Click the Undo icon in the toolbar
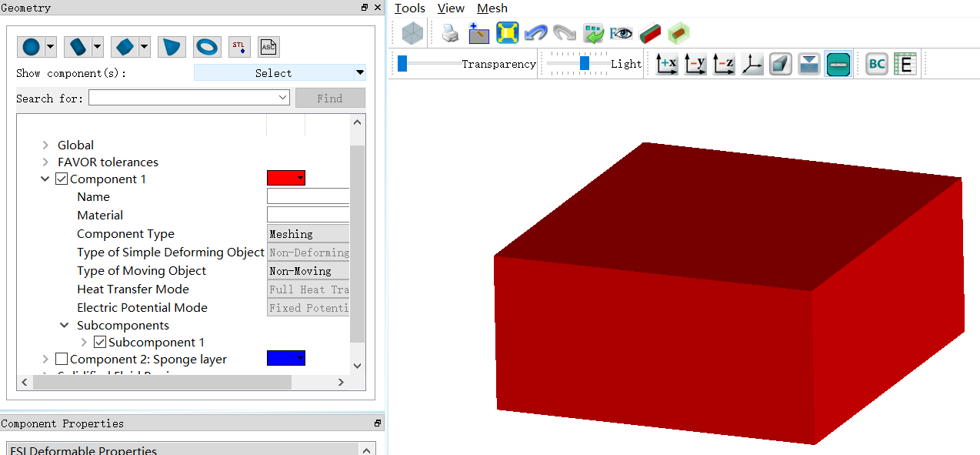The width and height of the screenshot is (980, 455). coord(535,32)
